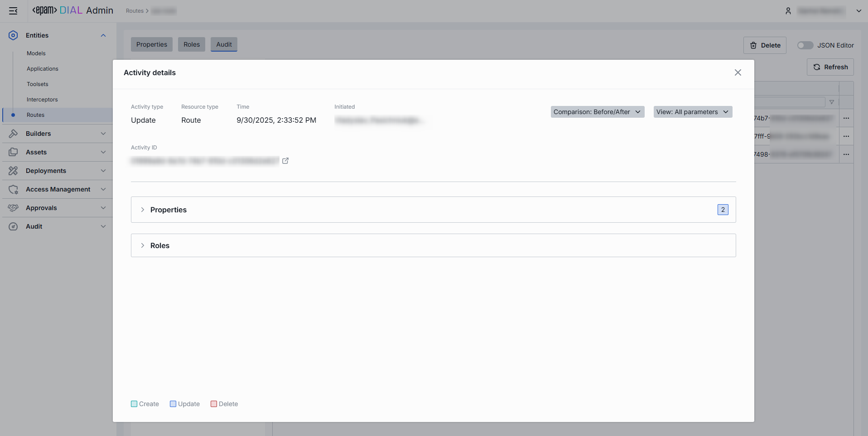
Task: Switch to the Audit tab
Action: coord(224,44)
